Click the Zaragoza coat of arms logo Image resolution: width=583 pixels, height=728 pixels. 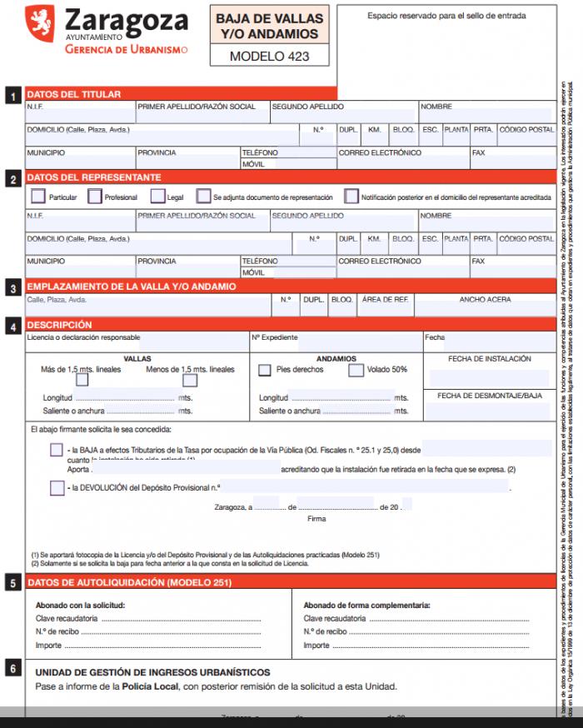click(x=40, y=23)
